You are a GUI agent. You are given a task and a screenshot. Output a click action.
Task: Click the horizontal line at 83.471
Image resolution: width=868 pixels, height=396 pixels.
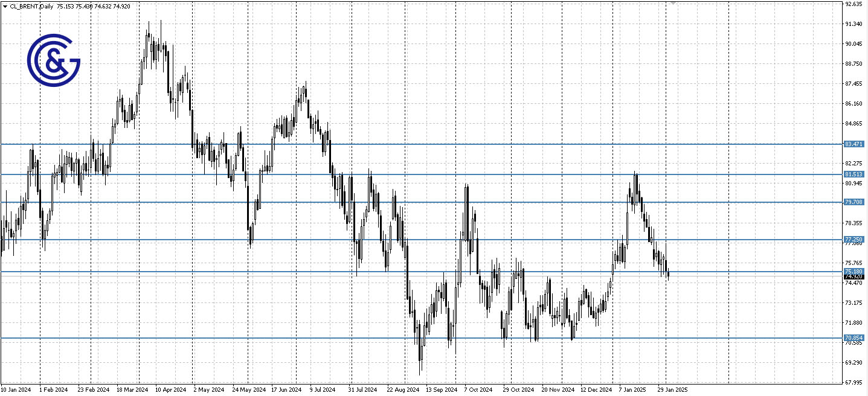point(423,144)
